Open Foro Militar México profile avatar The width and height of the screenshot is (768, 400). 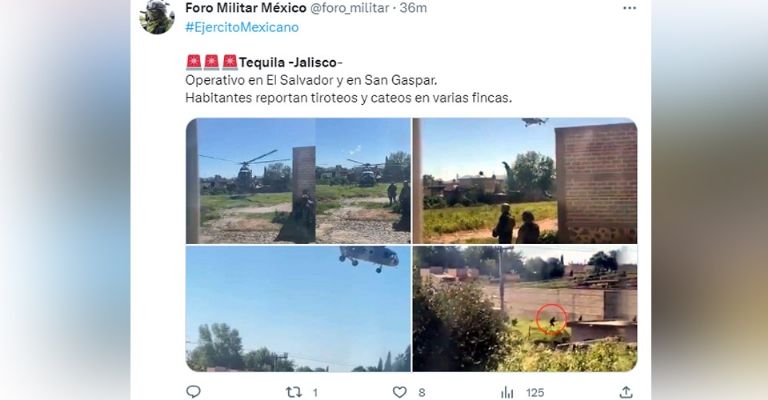tap(157, 17)
